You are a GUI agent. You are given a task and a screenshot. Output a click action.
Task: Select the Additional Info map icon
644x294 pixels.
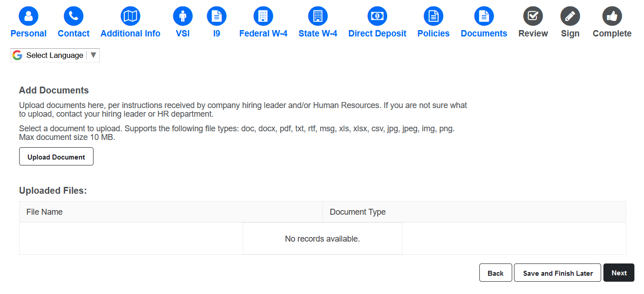pos(130,16)
